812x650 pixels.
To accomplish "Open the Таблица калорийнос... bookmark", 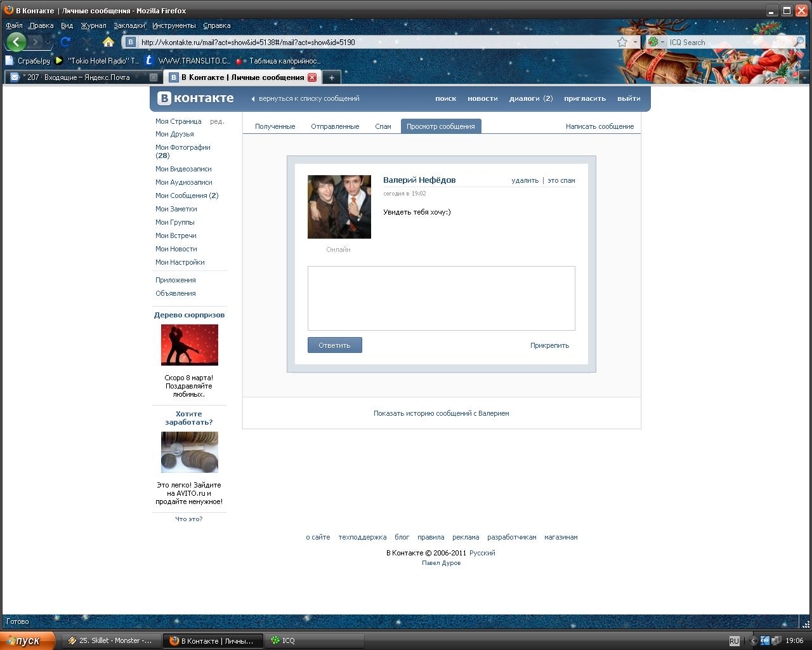I will (x=278, y=61).
